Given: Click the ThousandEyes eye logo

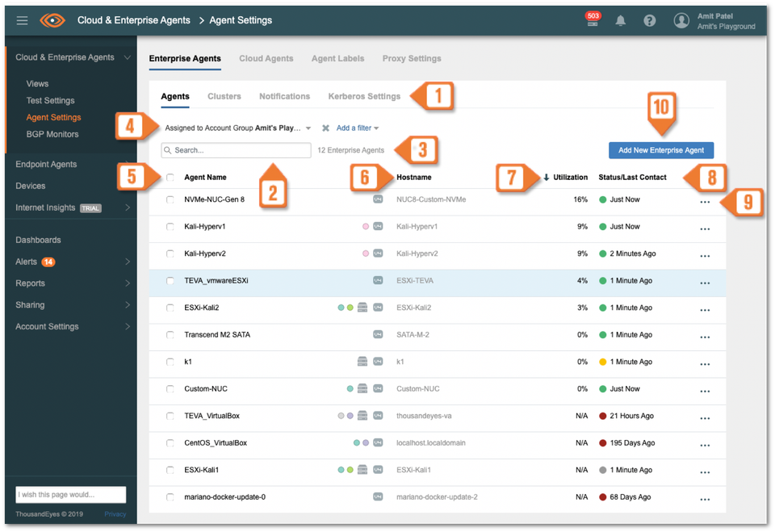Looking at the screenshot, I should point(52,20).
